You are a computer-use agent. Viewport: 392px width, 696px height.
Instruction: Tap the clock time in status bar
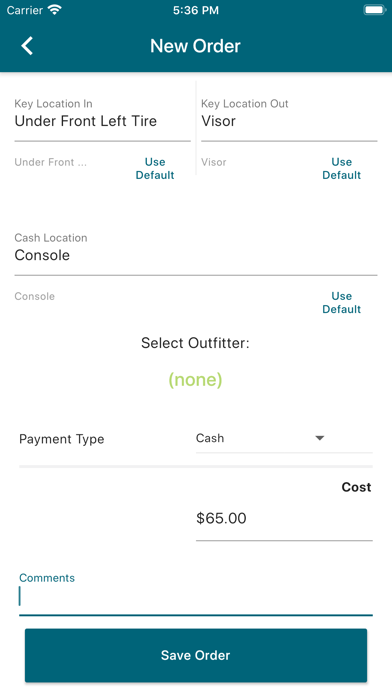pyautogui.click(x=196, y=10)
